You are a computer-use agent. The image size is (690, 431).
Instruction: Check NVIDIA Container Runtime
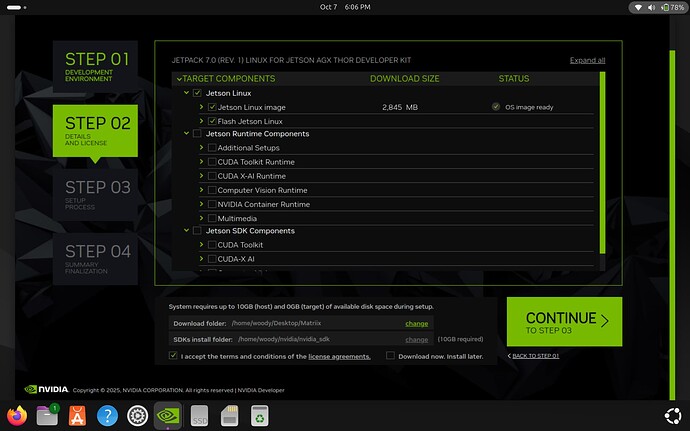[x=212, y=204]
